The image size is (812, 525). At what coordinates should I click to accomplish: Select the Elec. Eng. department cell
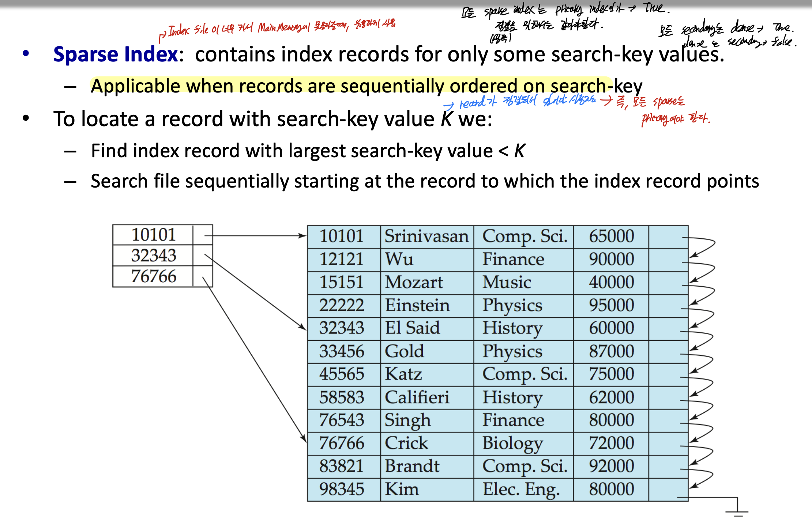pos(521,490)
